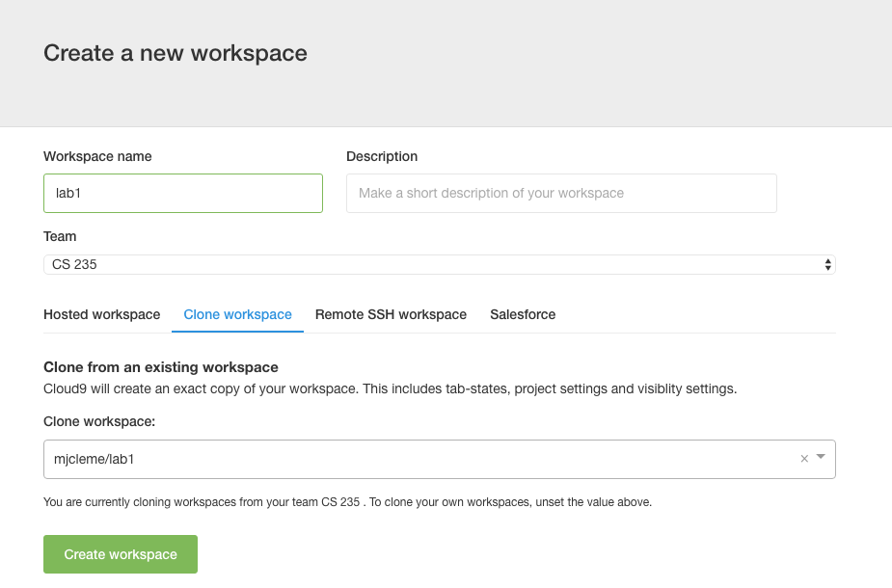Open the Team selector showing CS 235

pyautogui.click(x=439, y=264)
